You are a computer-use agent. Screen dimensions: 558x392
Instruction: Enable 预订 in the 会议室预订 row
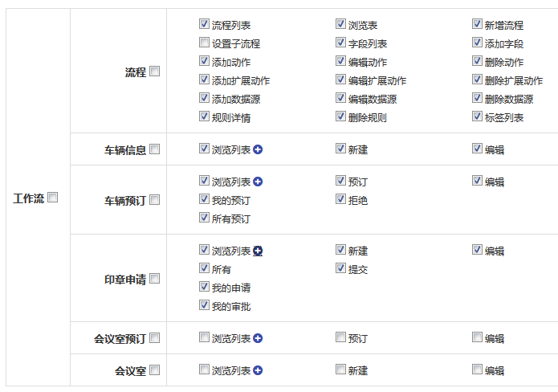coord(340,337)
